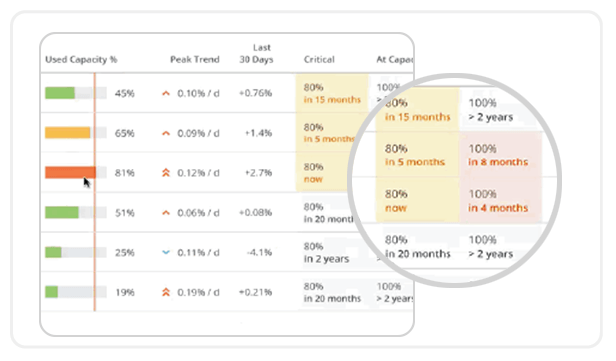Click the magnified '100% in 4 months' cell
Image resolution: width=616 pixels, height=361 pixels.
pyautogui.click(x=501, y=200)
